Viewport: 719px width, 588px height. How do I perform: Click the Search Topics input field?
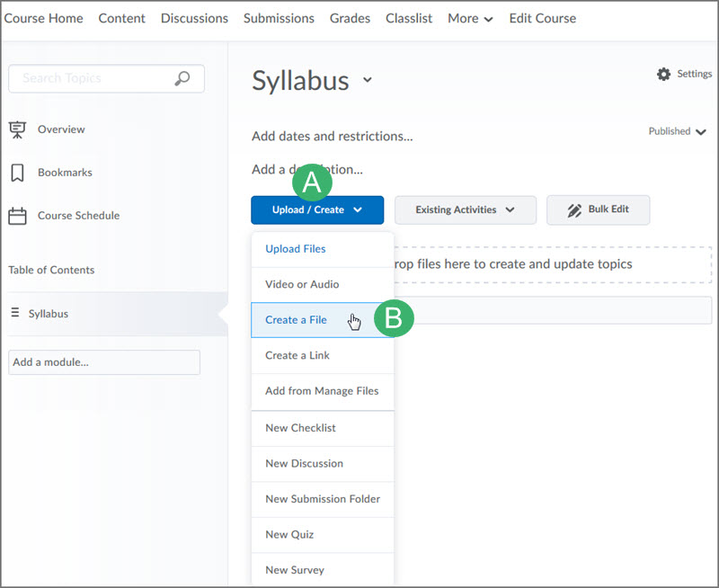tap(106, 78)
